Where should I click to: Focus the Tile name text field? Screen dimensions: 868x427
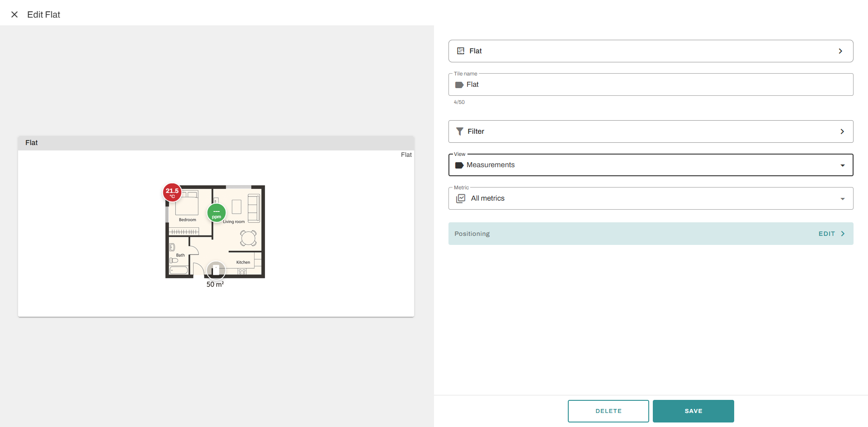tap(651, 84)
